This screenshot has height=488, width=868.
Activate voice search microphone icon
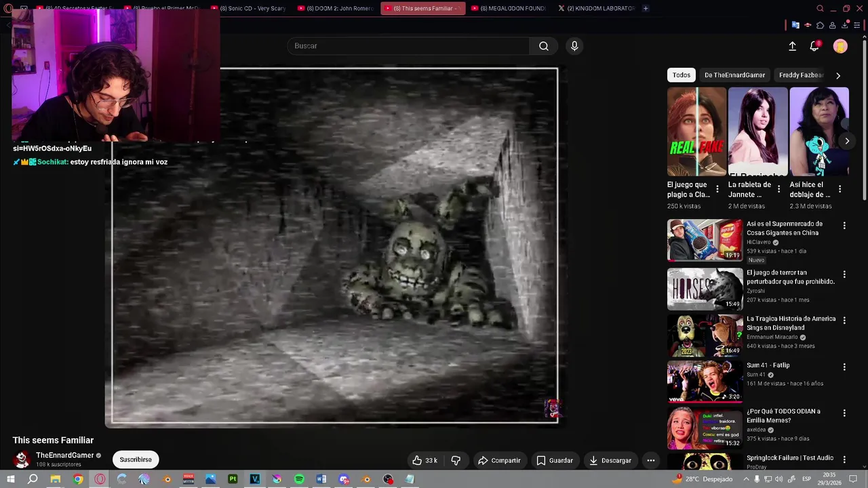tap(574, 46)
